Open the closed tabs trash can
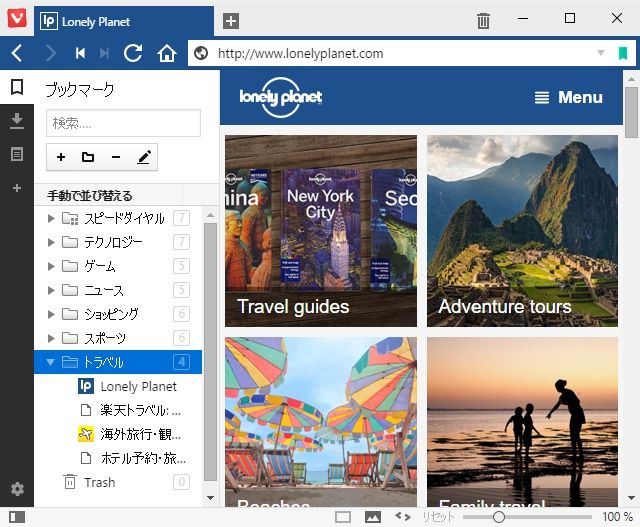The image size is (640, 527). click(x=483, y=20)
